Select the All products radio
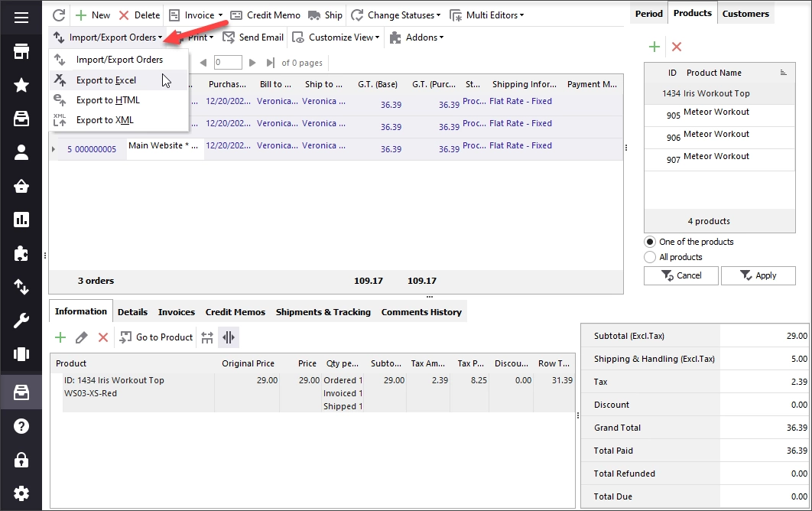Viewport: 812px width, 511px height. (x=650, y=257)
